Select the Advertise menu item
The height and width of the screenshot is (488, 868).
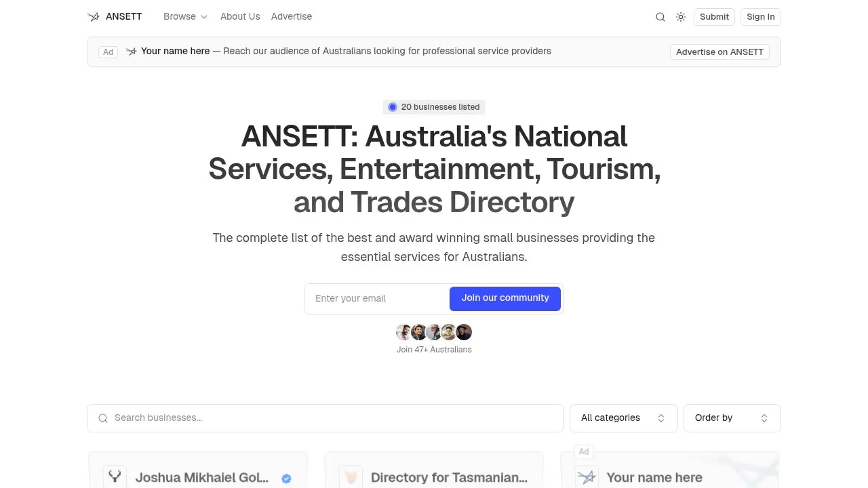pyautogui.click(x=292, y=16)
